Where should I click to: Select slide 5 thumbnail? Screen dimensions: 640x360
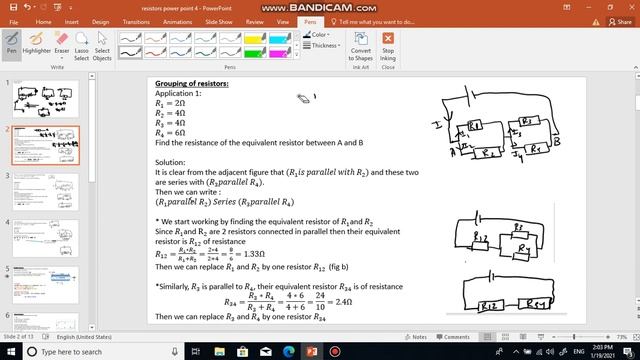45,285
